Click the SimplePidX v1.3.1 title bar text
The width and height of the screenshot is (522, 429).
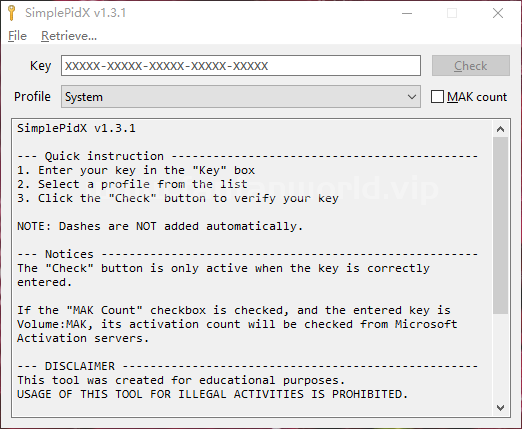[x=76, y=13]
